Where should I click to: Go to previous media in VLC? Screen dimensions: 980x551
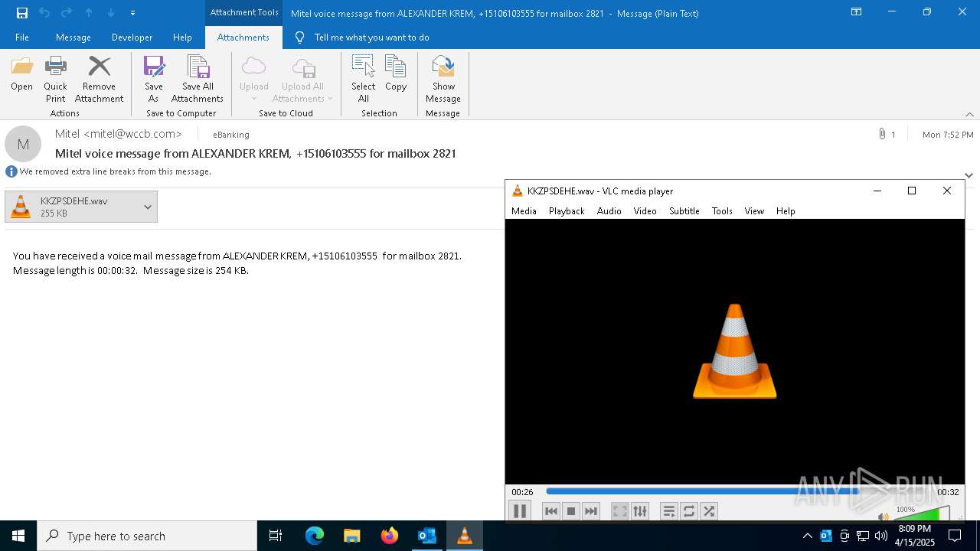[x=551, y=511]
